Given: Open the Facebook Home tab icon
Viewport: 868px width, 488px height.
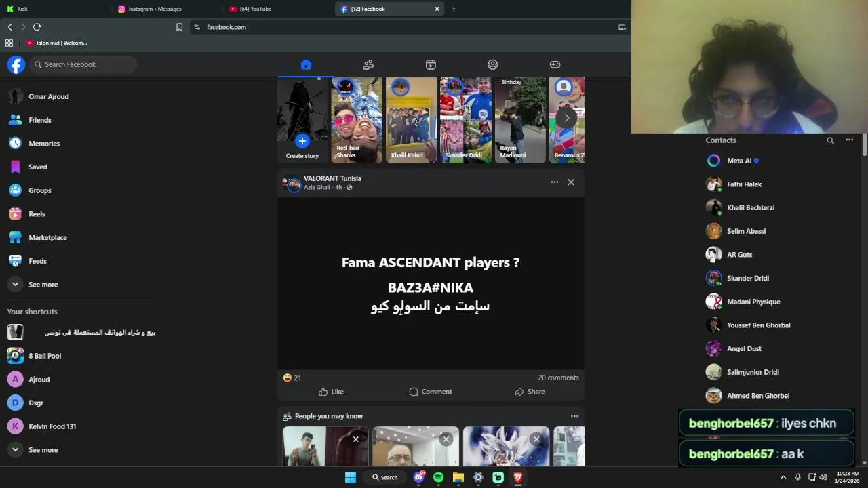Looking at the screenshot, I should [x=306, y=64].
